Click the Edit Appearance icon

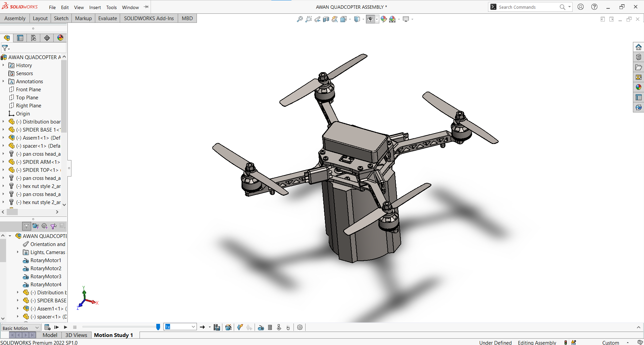(384, 19)
